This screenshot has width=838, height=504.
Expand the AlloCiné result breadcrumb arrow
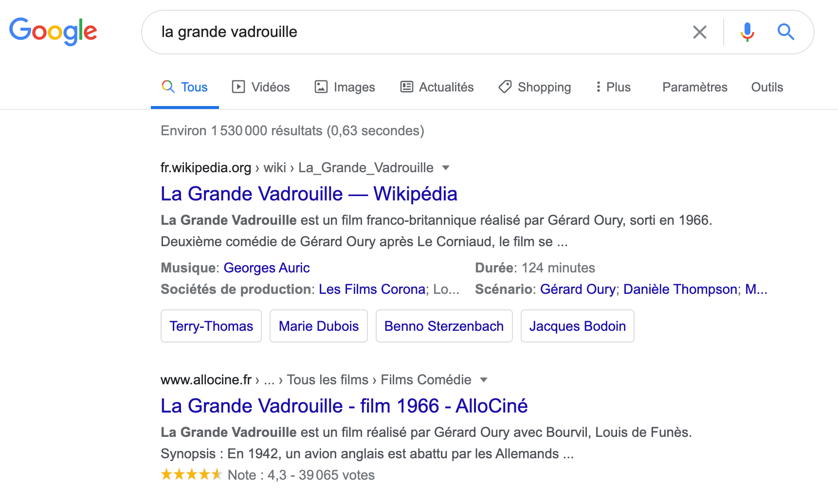(x=483, y=380)
